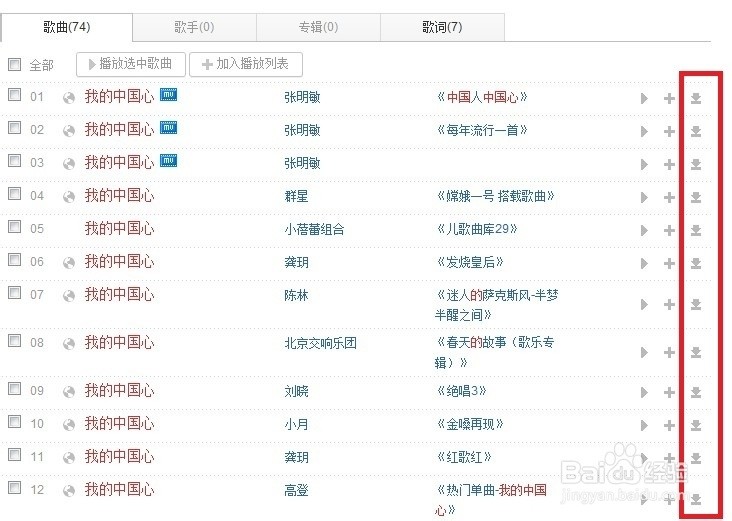Check the box for song 01

click(14, 94)
